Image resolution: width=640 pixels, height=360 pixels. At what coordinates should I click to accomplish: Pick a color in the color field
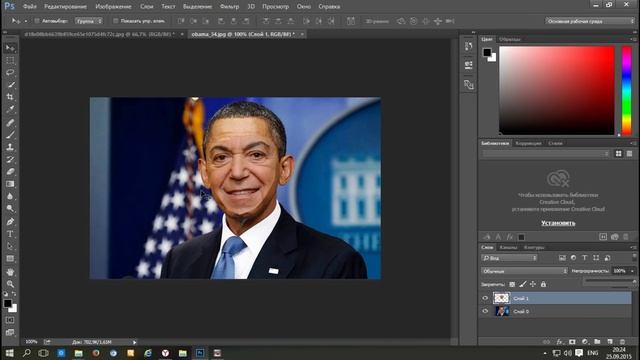(556, 91)
